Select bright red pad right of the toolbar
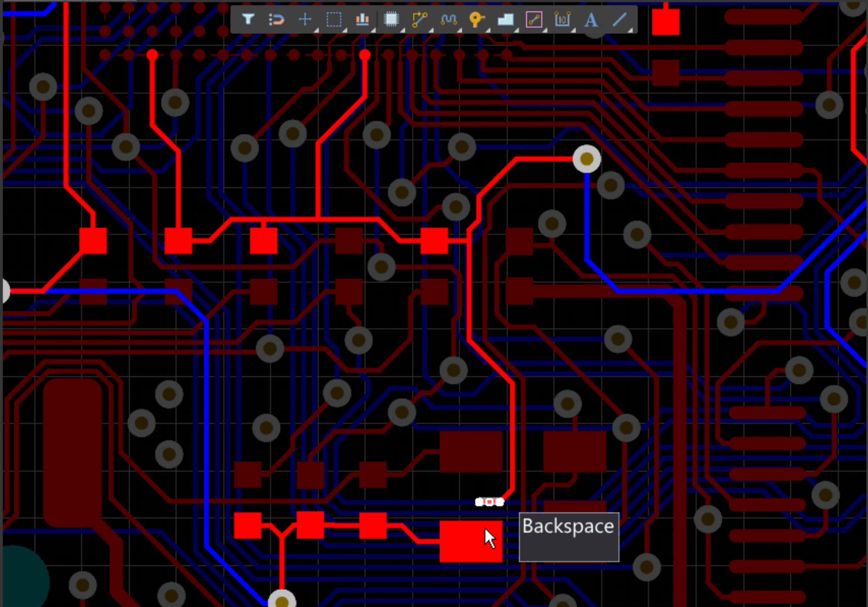The image size is (868, 607). point(665,21)
